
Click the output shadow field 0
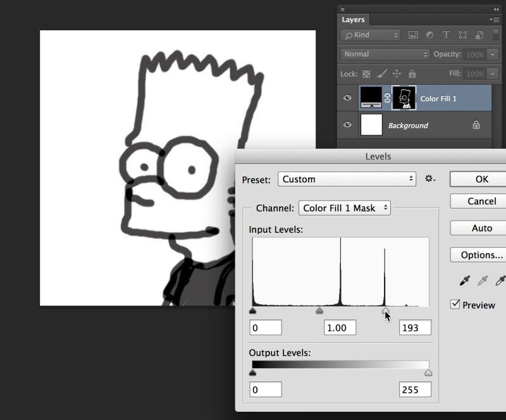click(266, 390)
